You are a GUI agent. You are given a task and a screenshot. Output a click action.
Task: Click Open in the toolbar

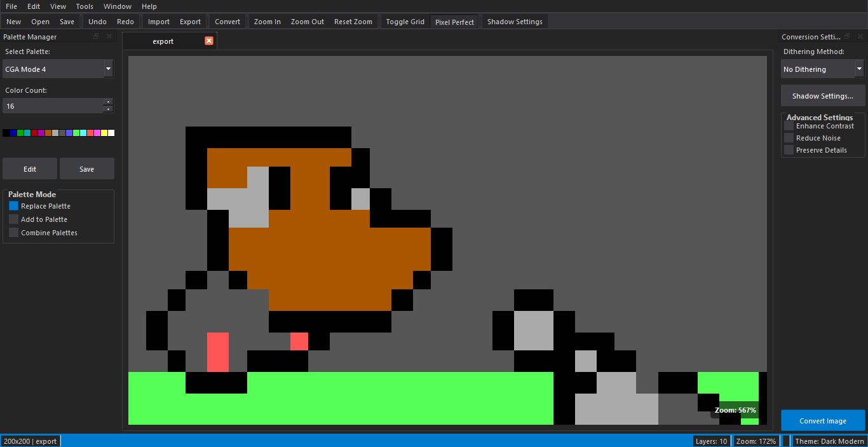tap(40, 22)
